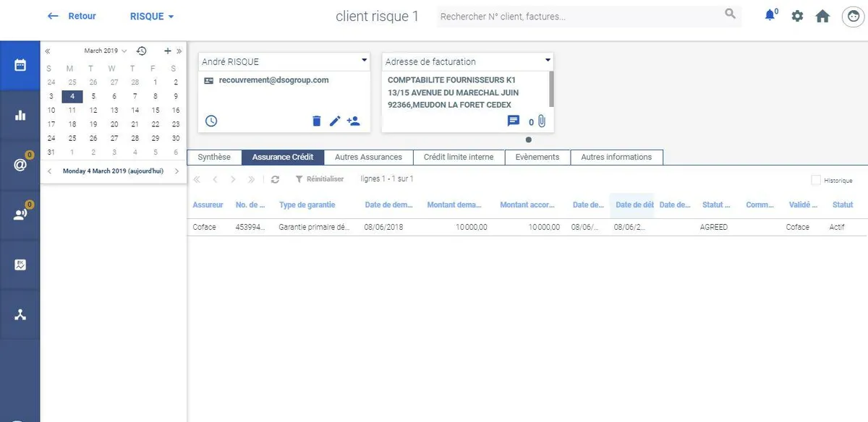868x422 pixels.
Task: Open settings gear icon
Action: [797, 16]
